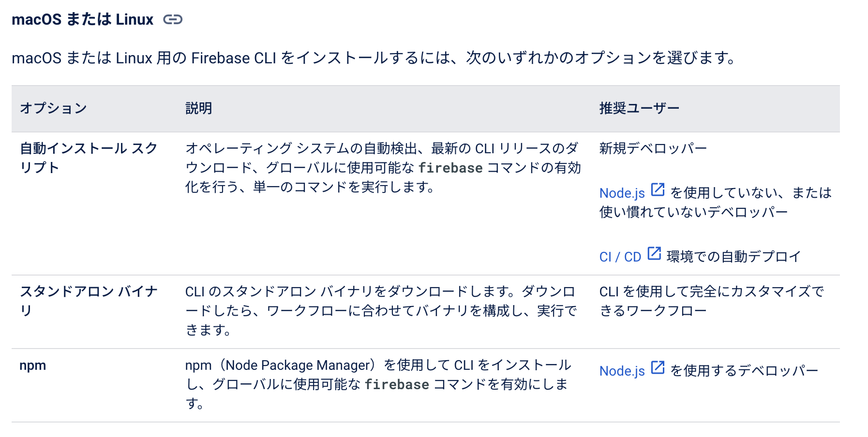Open the CI / CD link
Viewport: 868px width, 437px height.
pos(620,257)
